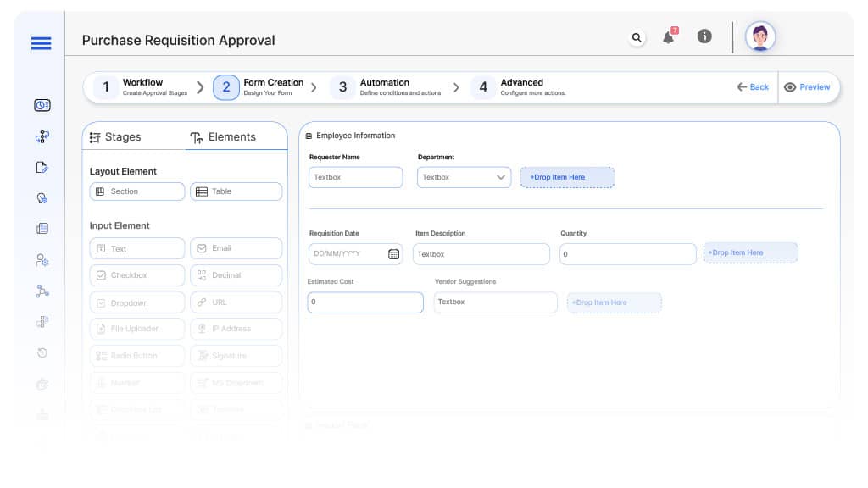Focus the Vendor Suggestions textbox
This screenshot has width=868, height=488.
coord(495,302)
